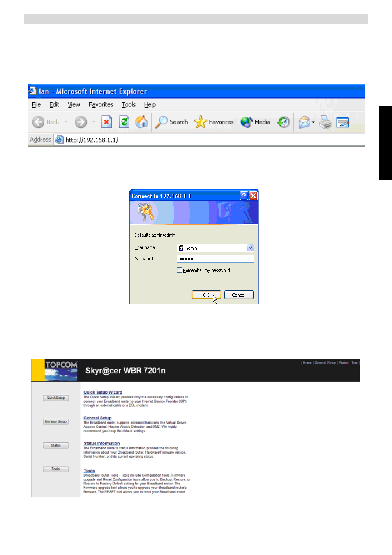The image size is (392, 555).
Task: Open the Tools menu
Action: pos(129,105)
